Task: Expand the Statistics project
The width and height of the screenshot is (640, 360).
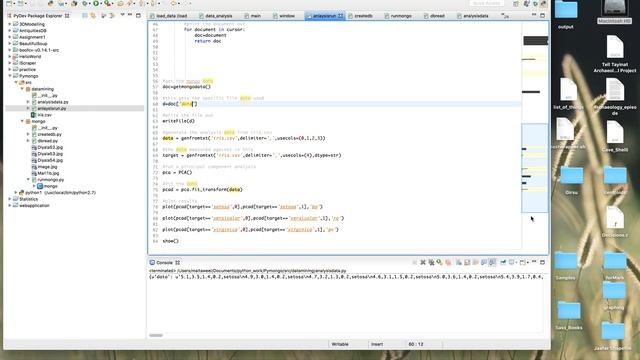Action: tap(10, 199)
